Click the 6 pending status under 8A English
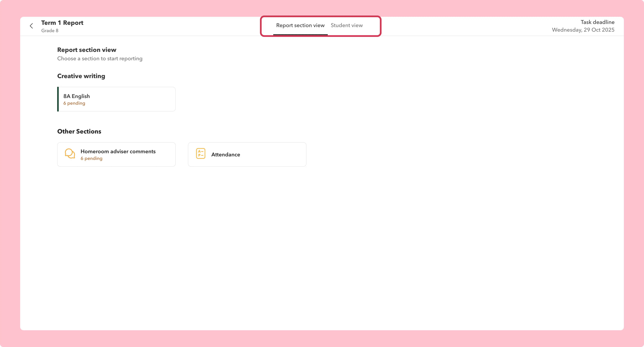Image resolution: width=644 pixels, height=347 pixels. [x=74, y=103]
